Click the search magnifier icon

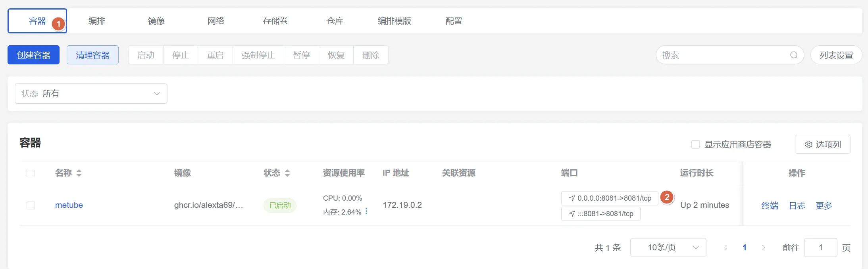(x=793, y=55)
